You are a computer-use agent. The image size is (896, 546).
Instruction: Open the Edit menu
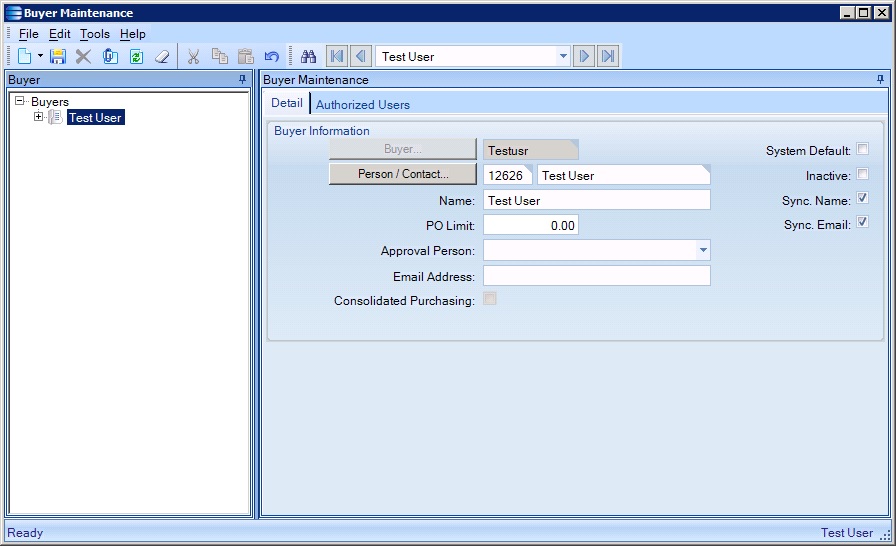point(59,34)
